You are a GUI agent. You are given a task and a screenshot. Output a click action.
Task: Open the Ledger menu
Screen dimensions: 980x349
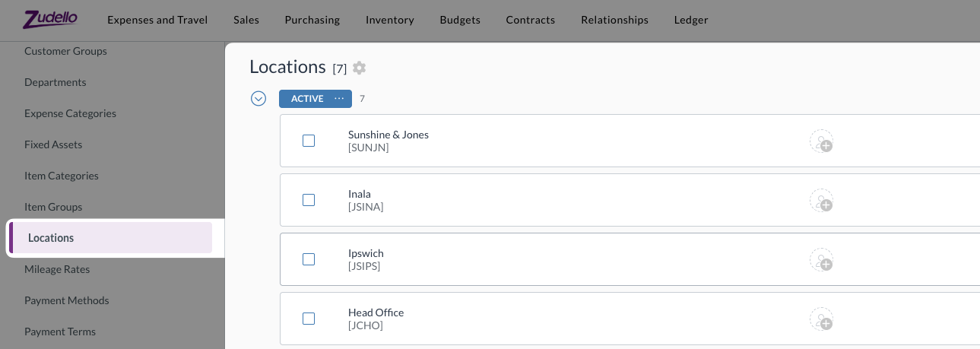[690, 20]
